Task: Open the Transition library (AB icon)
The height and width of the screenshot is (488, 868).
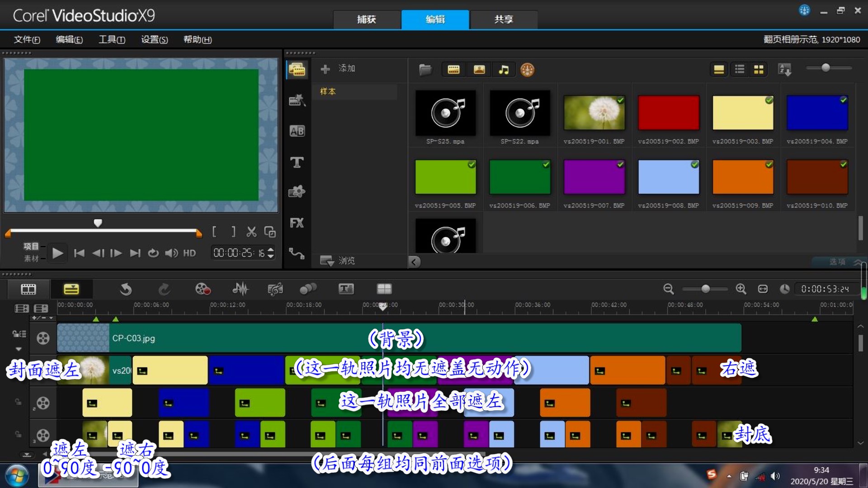Action: (297, 131)
